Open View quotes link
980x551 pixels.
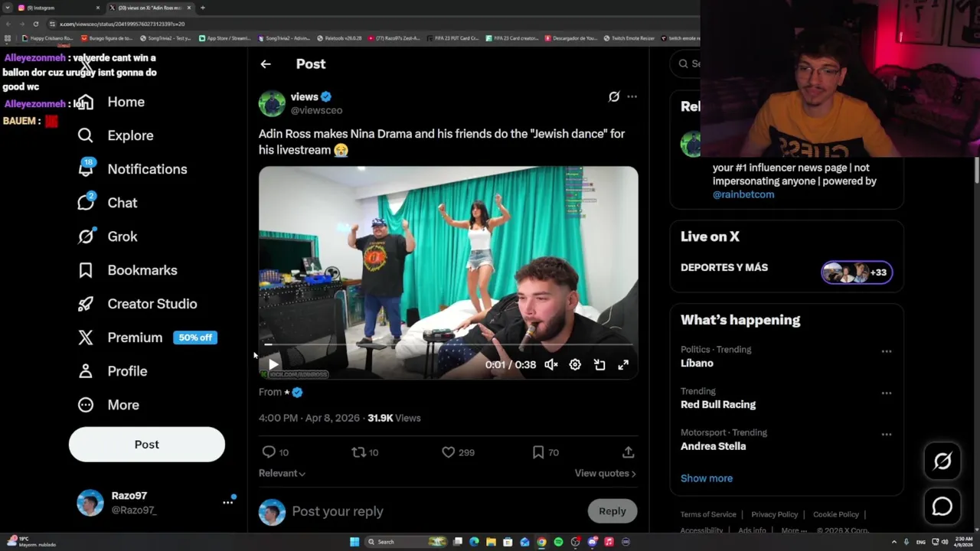click(x=606, y=473)
